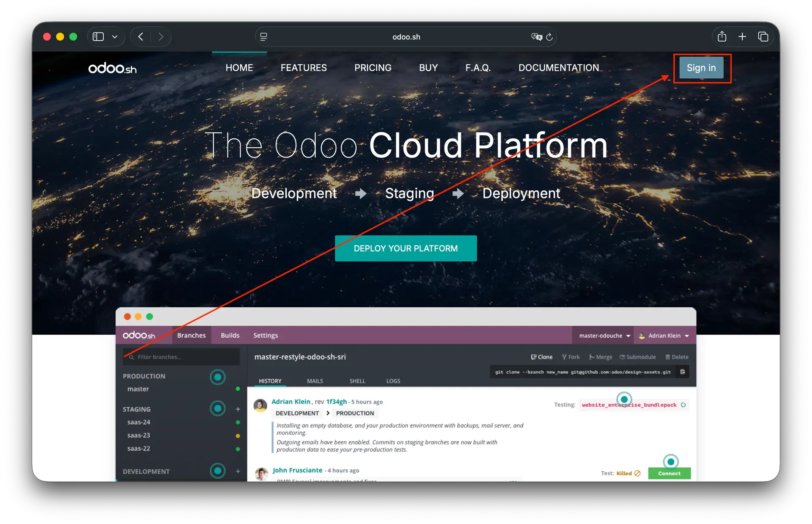Click the Killed test status icon
Viewport: 812px width, 524px height.
point(637,473)
